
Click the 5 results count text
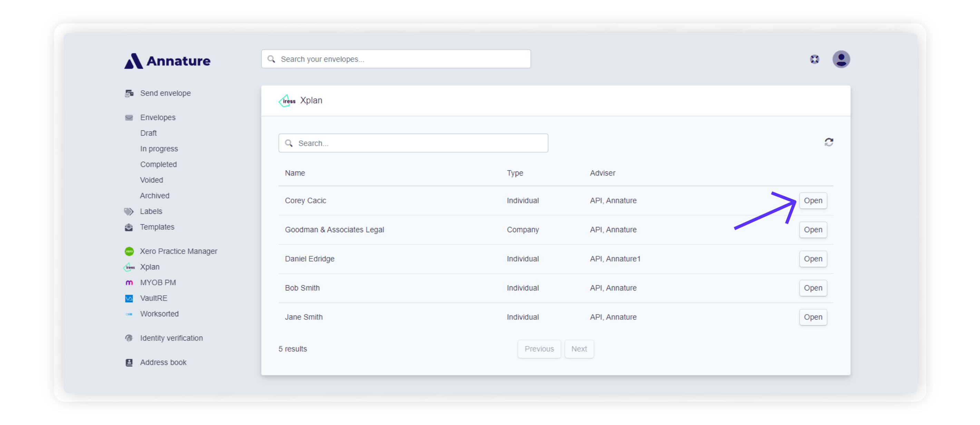[293, 349]
